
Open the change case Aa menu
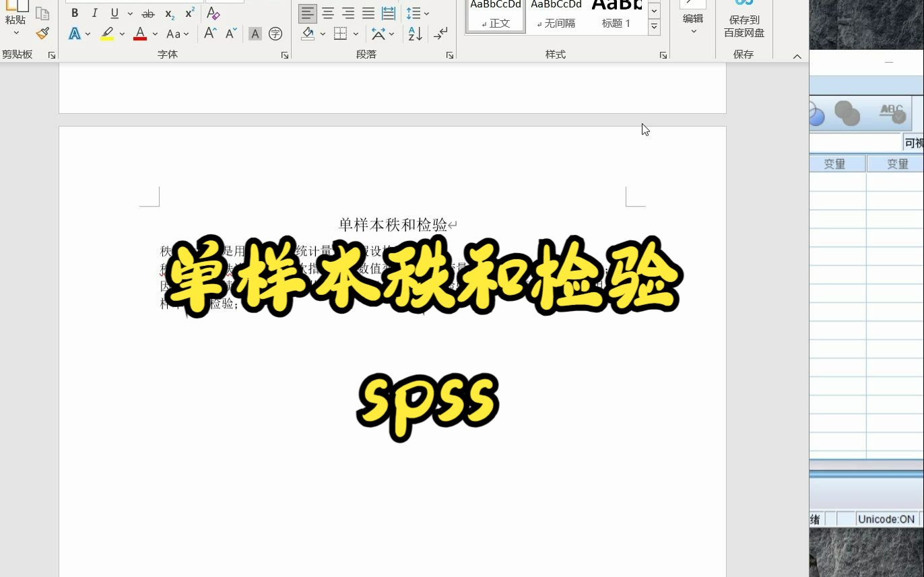click(177, 34)
